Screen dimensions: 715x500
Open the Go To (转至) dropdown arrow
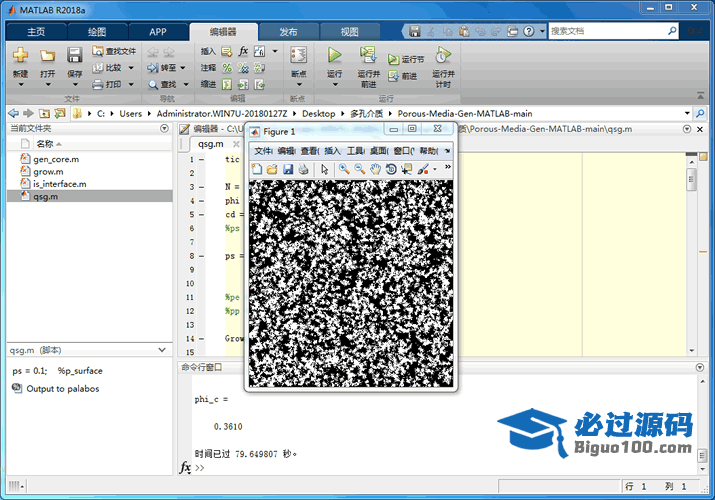(183, 68)
